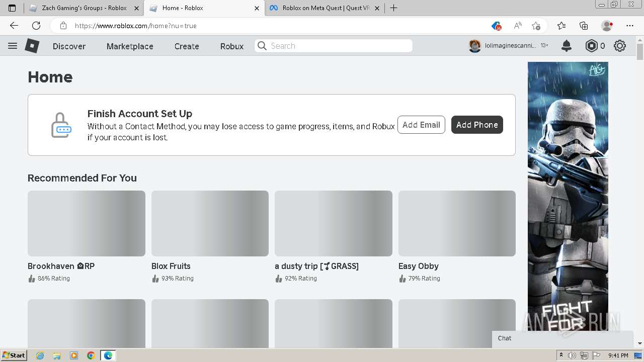The image size is (644, 362).
Task: Switch to Zach Gaming's Groups tab
Action: [84, 8]
